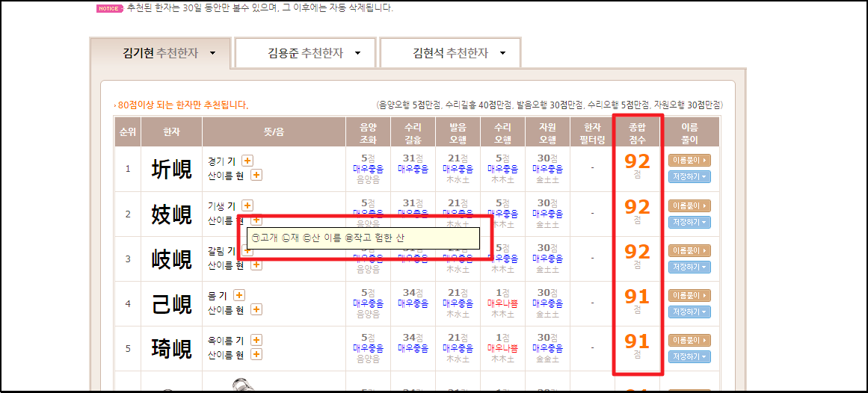The image size is (868, 393).
Task: Expand the 몸 기 plus icon
Action: tap(239, 296)
